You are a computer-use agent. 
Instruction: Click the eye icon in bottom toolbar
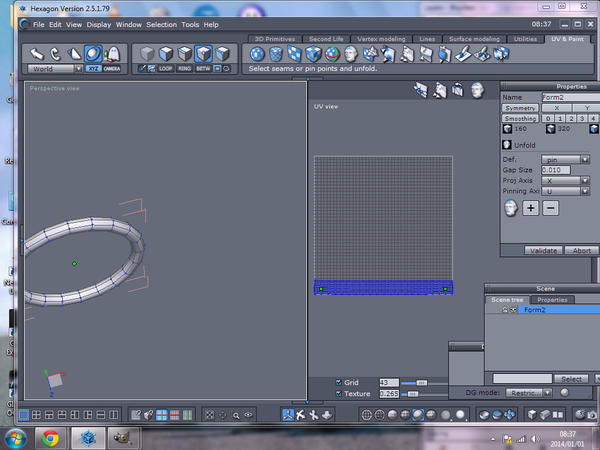pos(248,415)
